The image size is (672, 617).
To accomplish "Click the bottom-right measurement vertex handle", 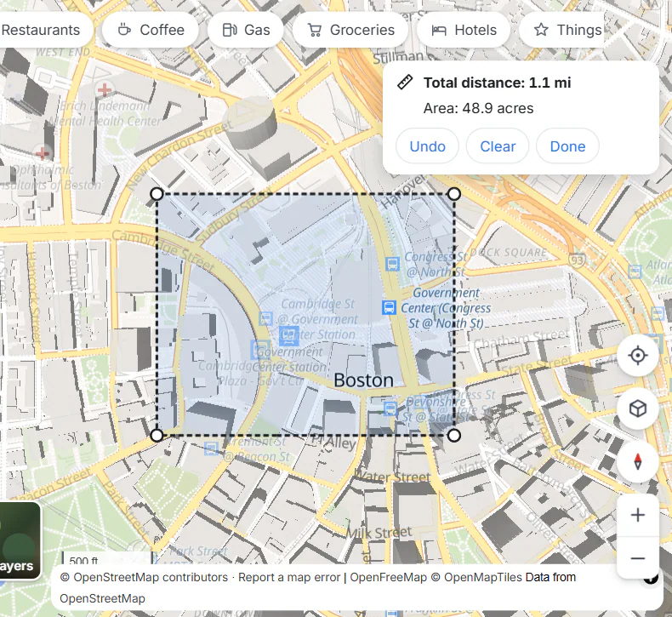I will pos(454,436).
